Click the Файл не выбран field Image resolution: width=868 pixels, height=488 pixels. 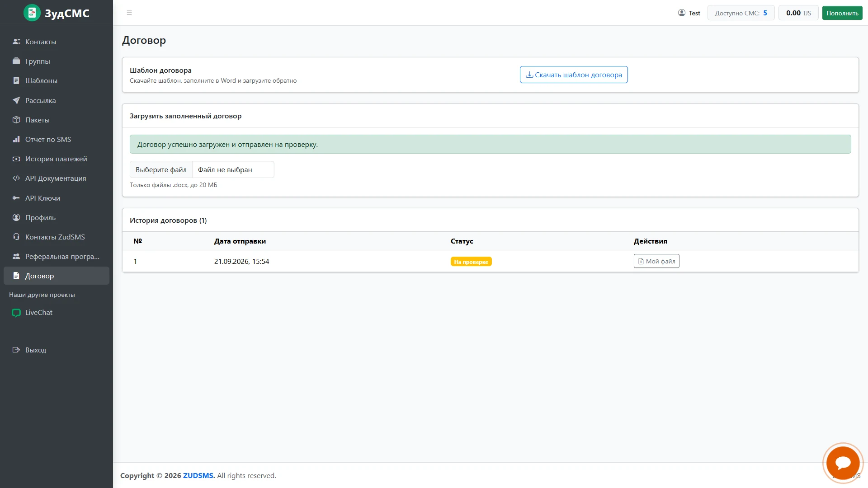(233, 169)
